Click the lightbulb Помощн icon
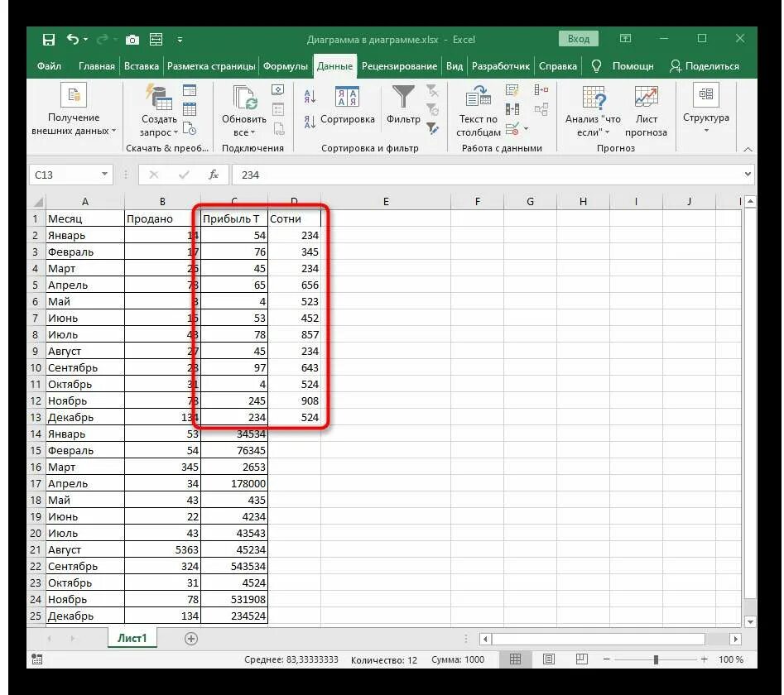The width and height of the screenshot is (784, 695). (597, 66)
